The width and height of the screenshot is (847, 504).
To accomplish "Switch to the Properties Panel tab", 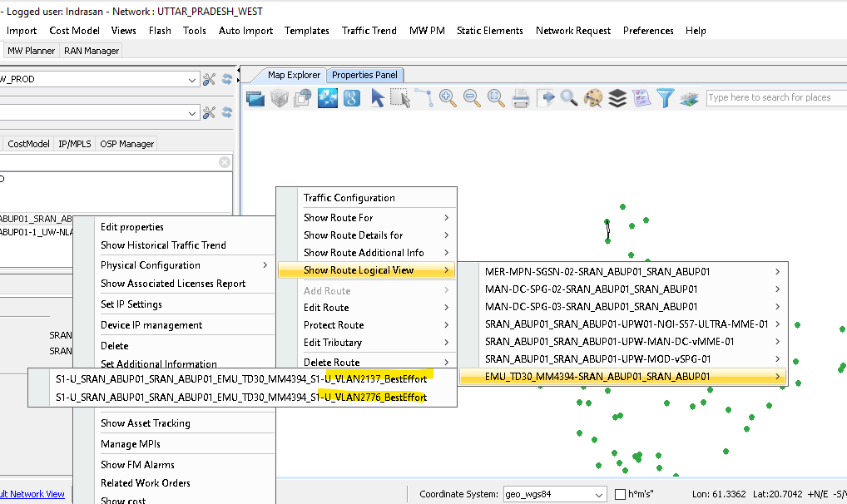I will (364, 75).
